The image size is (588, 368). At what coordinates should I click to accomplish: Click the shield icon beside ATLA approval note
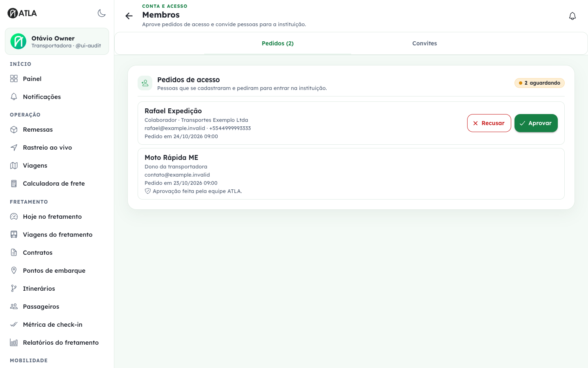point(148,191)
